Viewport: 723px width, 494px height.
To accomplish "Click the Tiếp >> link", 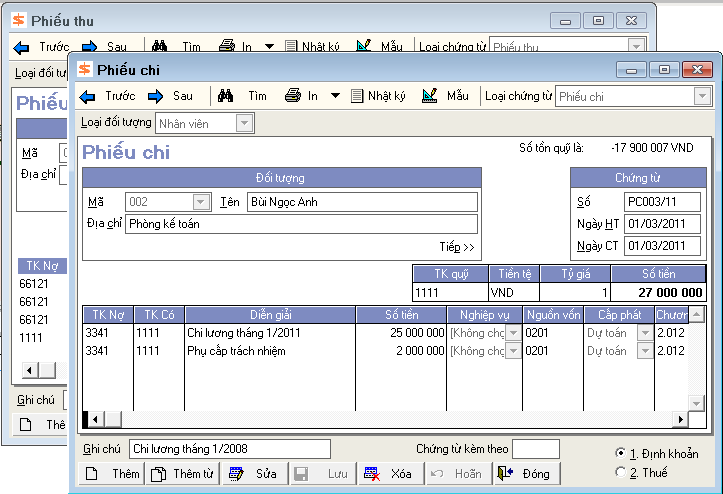I will tap(456, 247).
